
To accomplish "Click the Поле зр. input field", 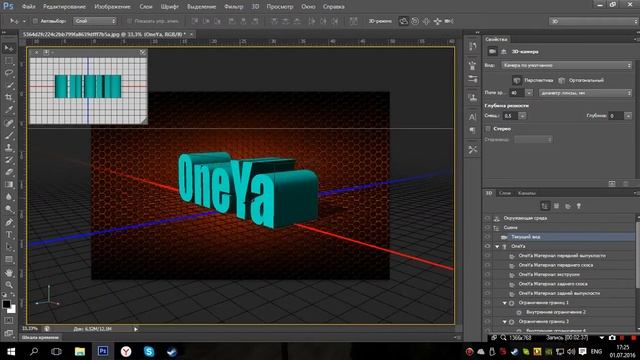I will coord(517,93).
